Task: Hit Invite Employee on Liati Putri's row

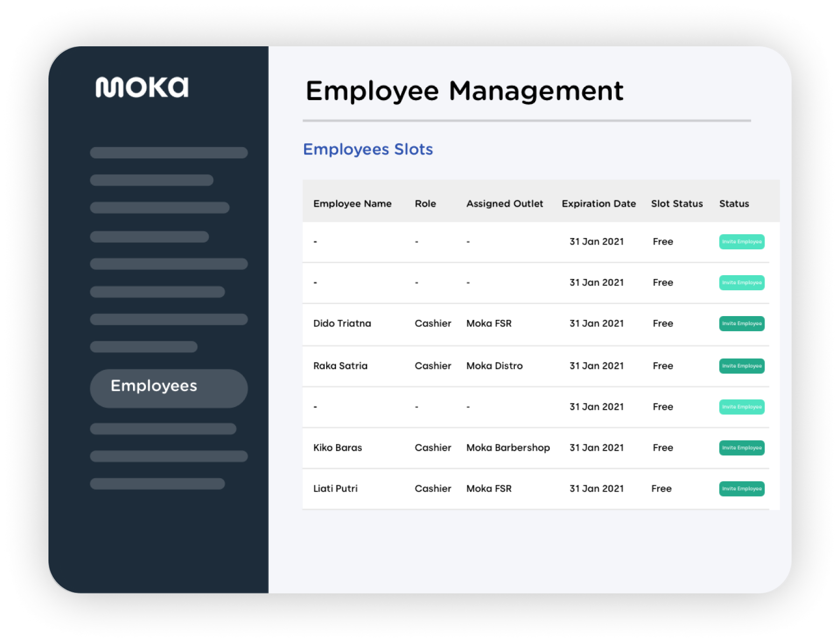Action: pyautogui.click(x=741, y=489)
